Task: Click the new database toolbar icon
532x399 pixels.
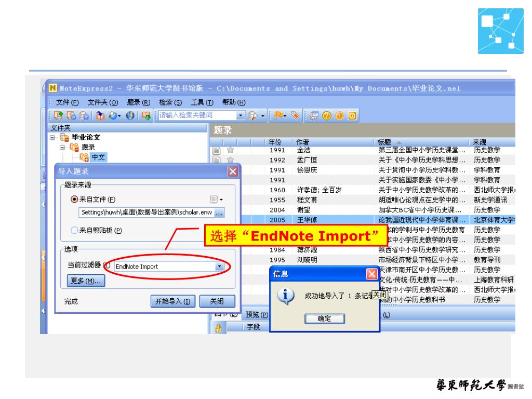Action: pyautogui.click(x=58, y=116)
